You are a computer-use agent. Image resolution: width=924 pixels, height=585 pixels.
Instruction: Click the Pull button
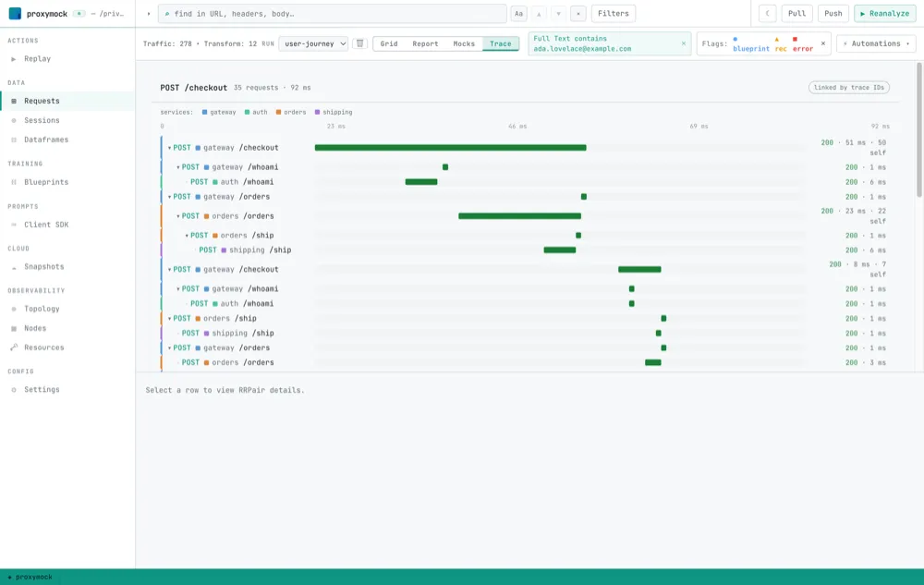(x=796, y=14)
